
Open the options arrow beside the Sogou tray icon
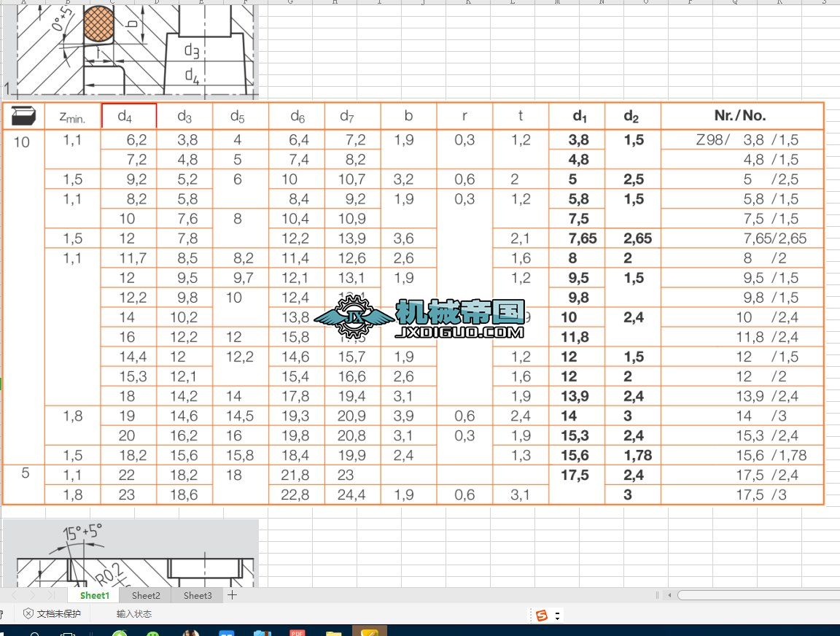tap(558, 616)
